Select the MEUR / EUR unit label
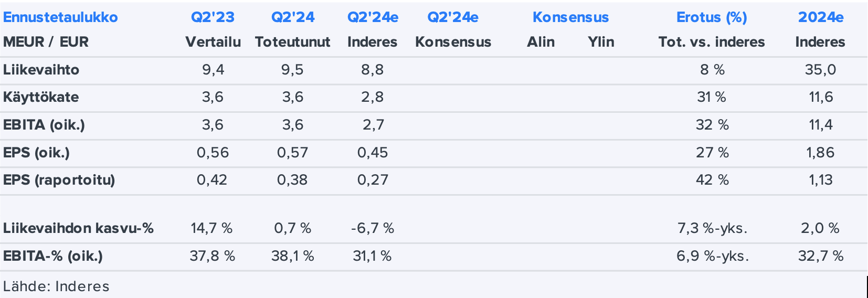 46,42
